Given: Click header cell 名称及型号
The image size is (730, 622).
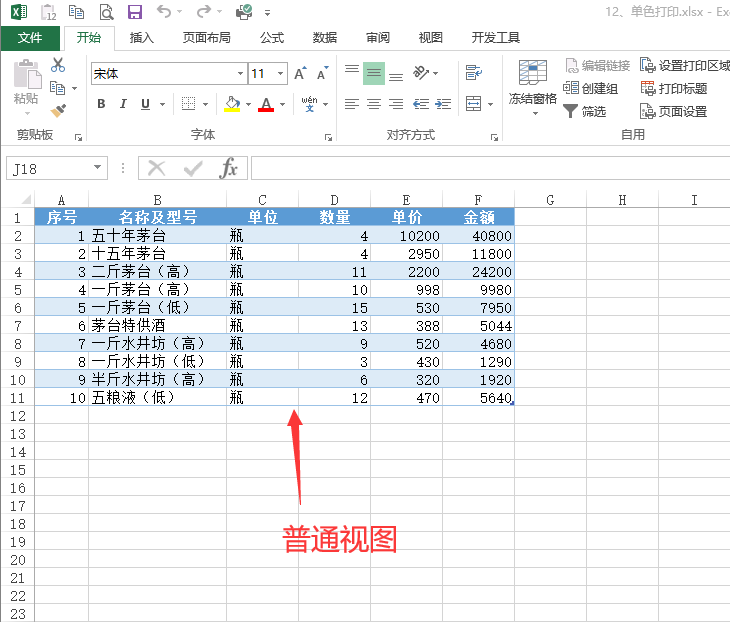Looking at the screenshot, I should click(157, 217).
